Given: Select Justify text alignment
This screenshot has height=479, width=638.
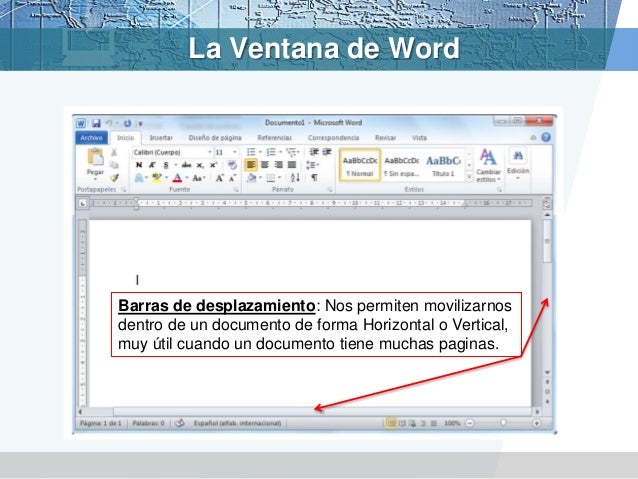Looking at the screenshot, I should coord(292,165).
